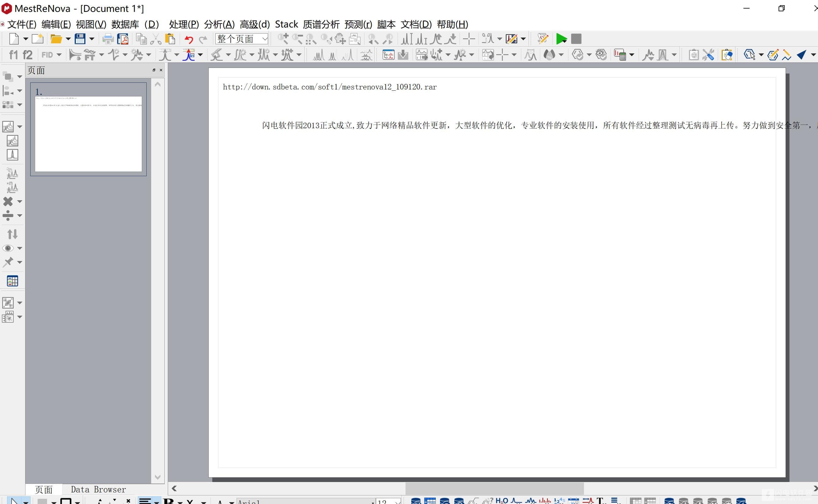Click the screwdriver and wrench tools icon
818x504 pixels.
click(708, 55)
